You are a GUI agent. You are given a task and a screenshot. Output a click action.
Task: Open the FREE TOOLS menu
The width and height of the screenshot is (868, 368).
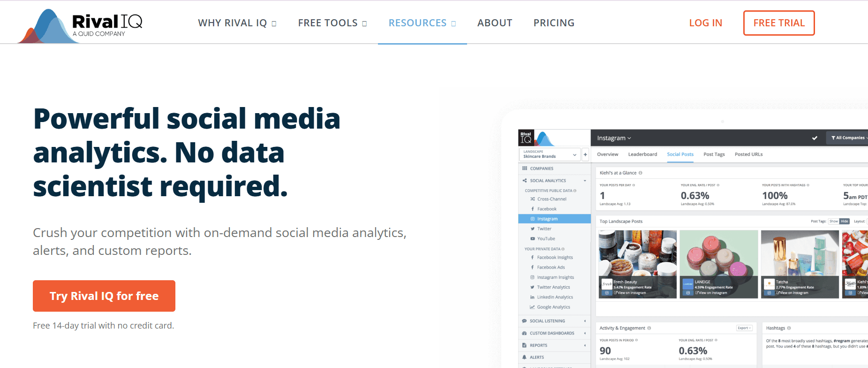[332, 23]
